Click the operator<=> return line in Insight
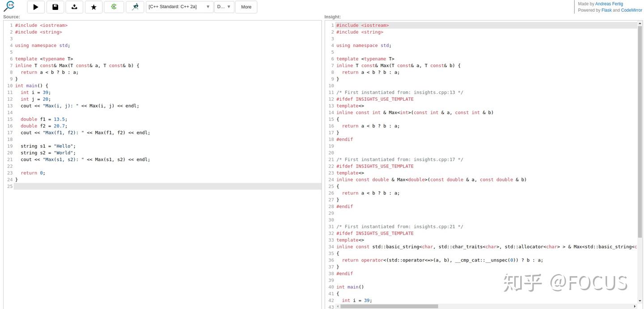644x309 pixels. (443, 260)
